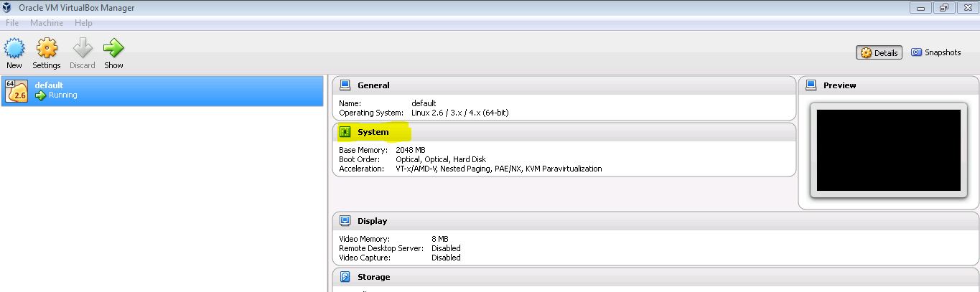Minimize the VirtualBox Manager window
The height and width of the screenshot is (292, 980).
921,8
